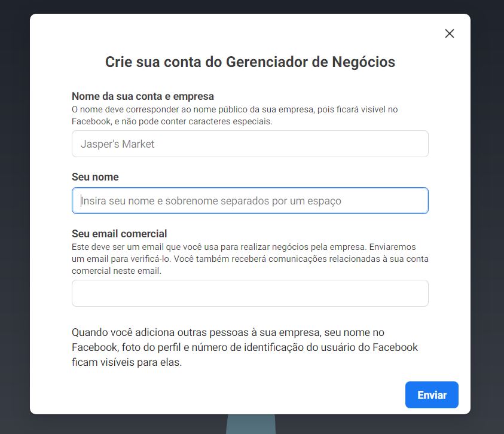This screenshot has height=434, width=504.
Task: Focus the Seu nome input field
Action: 250,201
